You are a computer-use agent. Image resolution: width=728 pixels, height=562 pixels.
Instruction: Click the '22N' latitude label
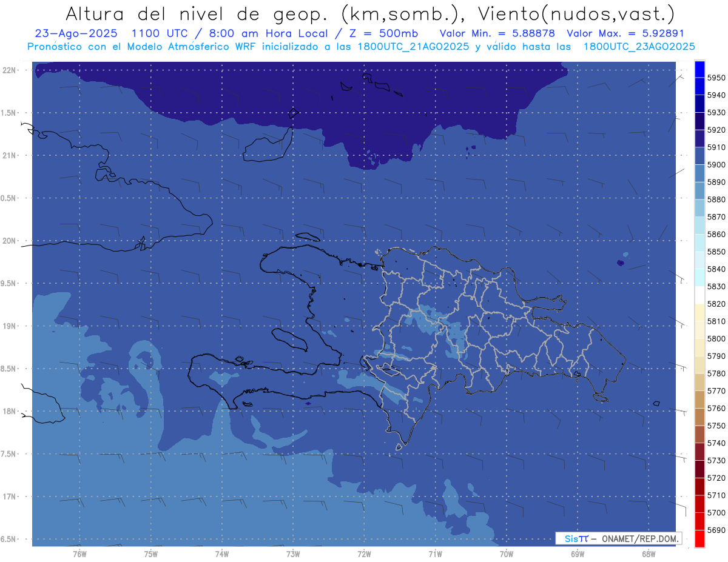[10, 70]
